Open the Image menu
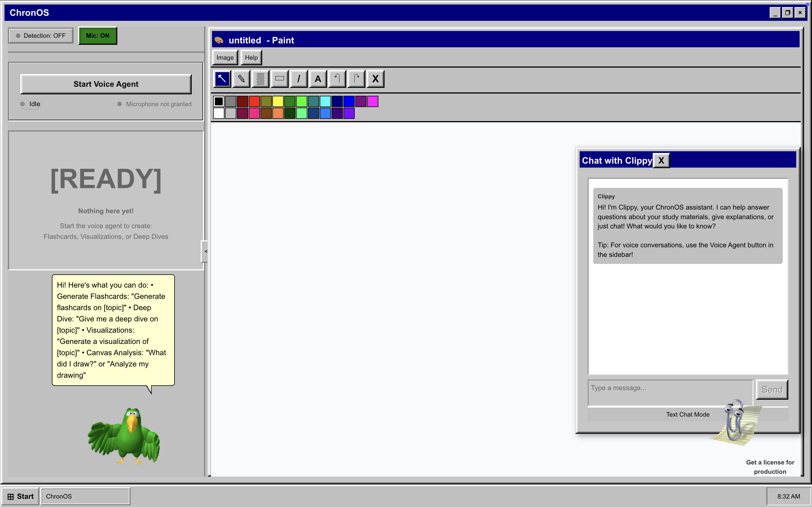Viewport: 812px width, 507px height. pyautogui.click(x=225, y=58)
